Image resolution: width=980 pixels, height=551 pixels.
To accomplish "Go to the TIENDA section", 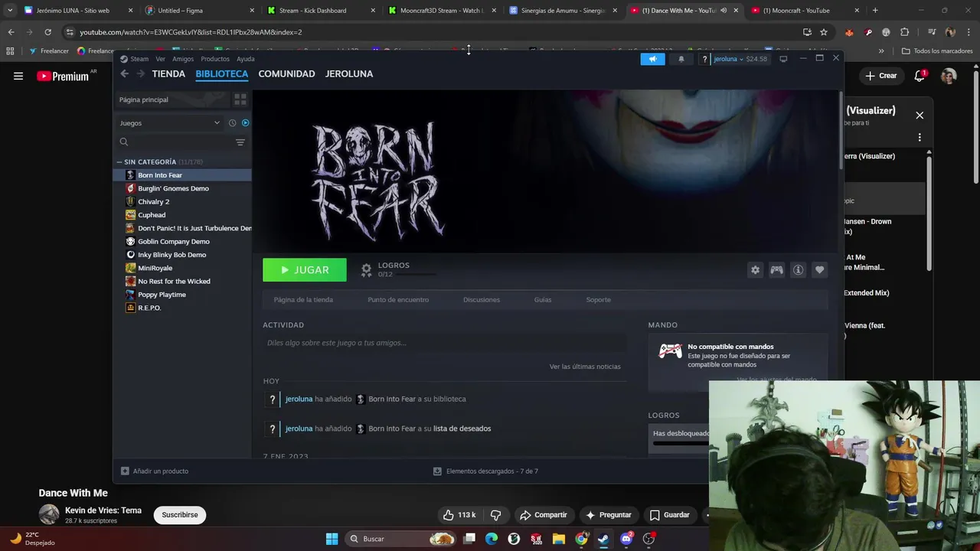I will click(168, 74).
